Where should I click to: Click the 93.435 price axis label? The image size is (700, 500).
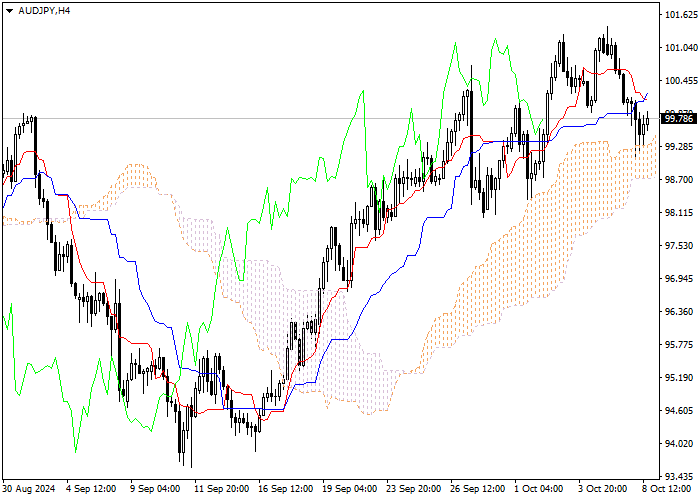(681, 476)
